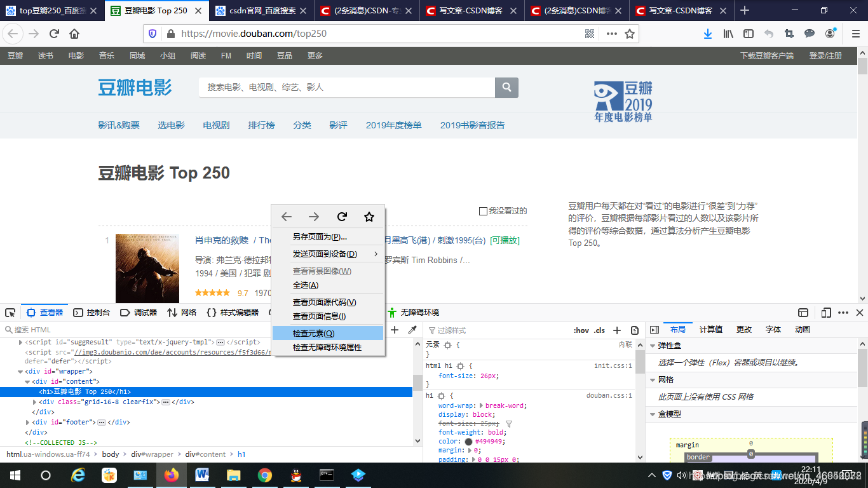The width and height of the screenshot is (868, 488).
Task: Toggle responsive design mode icon
Action: [826, 313]
